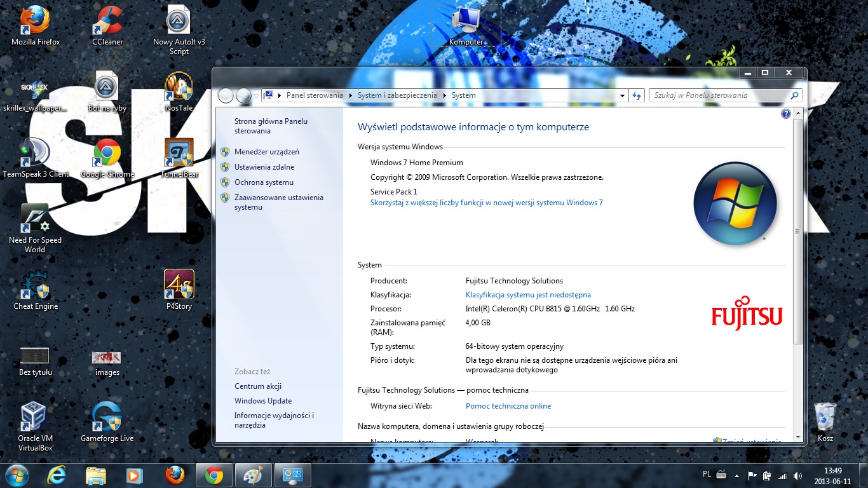
Task: Open the Mozilla Firefox desktop shortcut
Action: [x=36, y=26]
